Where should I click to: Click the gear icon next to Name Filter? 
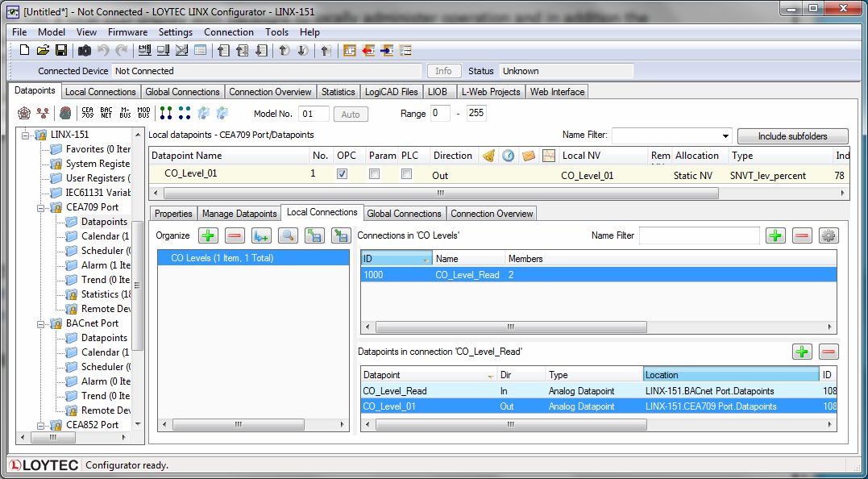point(829,236)
